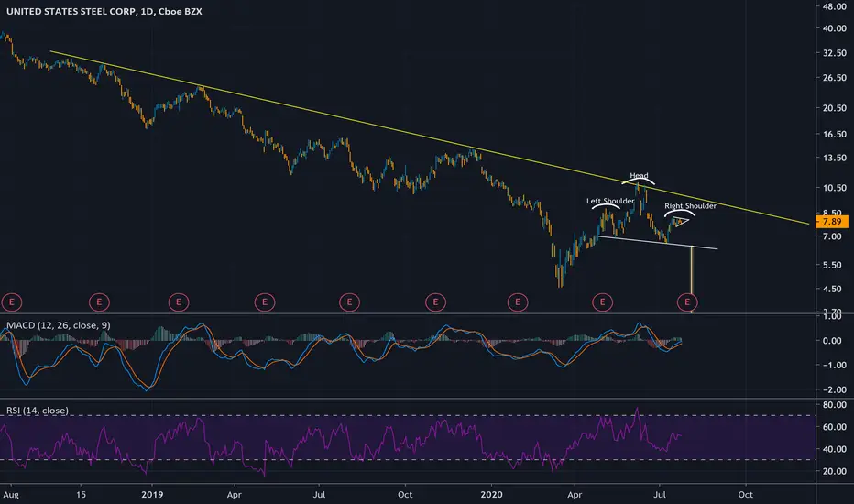The height and width of the screenshot is (504, 854).
Task: Click the 80.00 RSI scale value
Action: tap(835, 405)
